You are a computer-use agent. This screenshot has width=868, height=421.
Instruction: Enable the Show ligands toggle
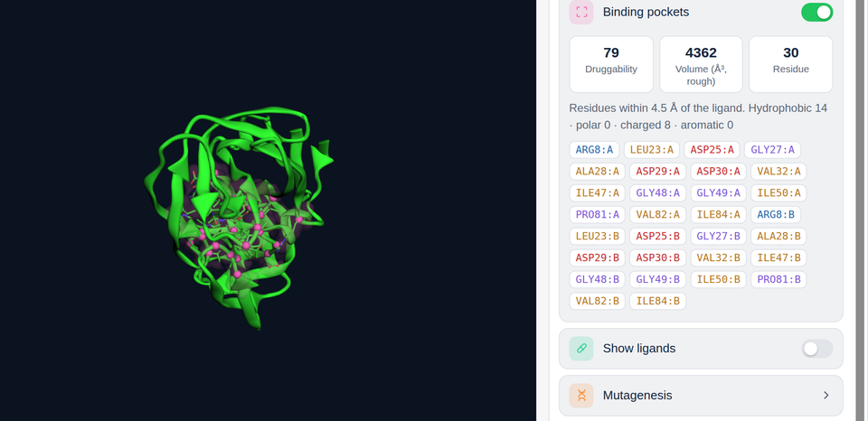pyautogui.click(x=816, y=349)
